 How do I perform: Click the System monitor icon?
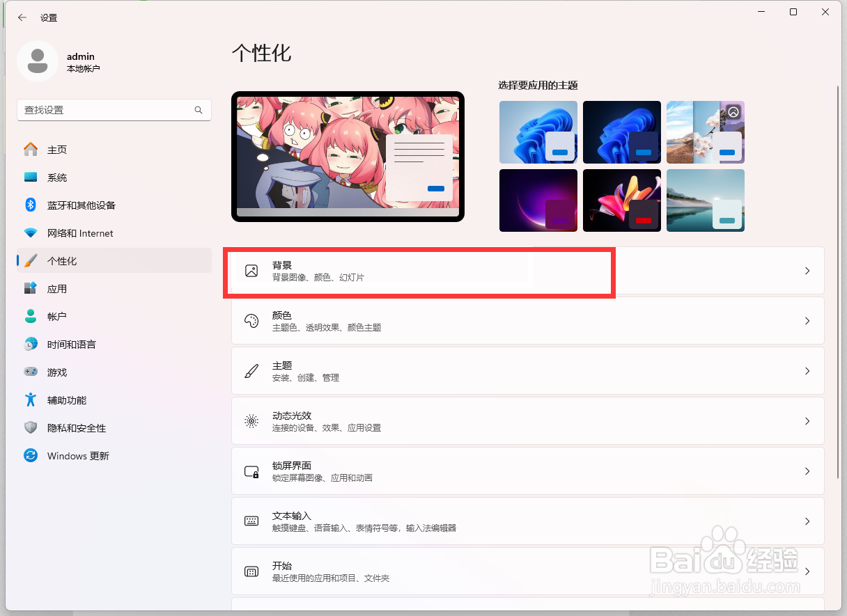31,177
